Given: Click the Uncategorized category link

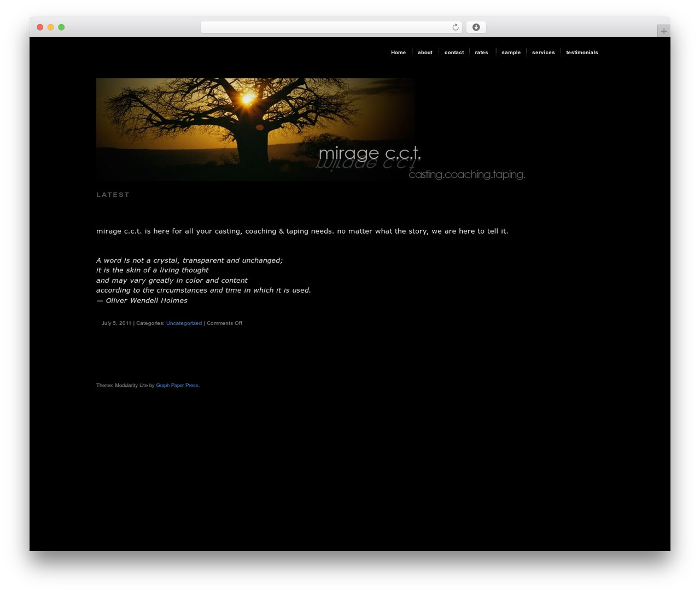Looking at the screenshot, I should [x=184, y=323].
